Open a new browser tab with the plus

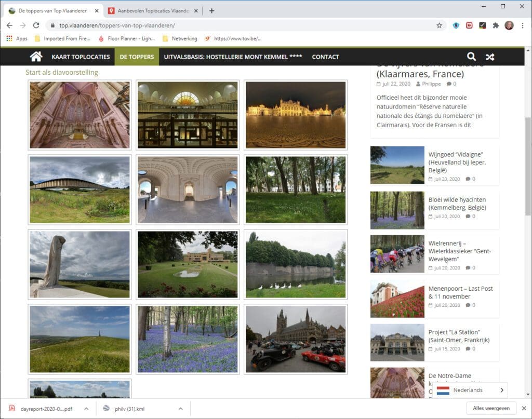point(212,11)
